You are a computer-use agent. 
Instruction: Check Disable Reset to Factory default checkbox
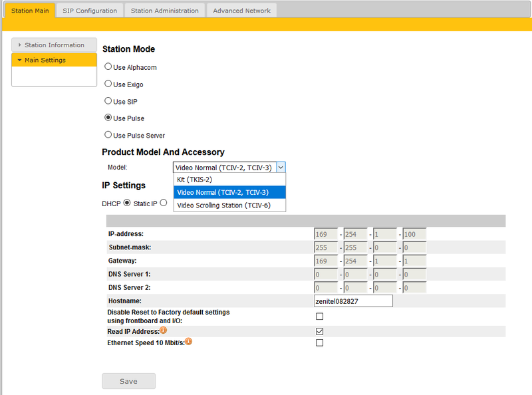[319, 317]
